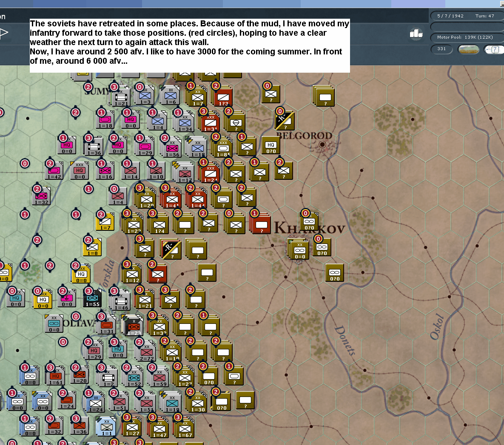Select the lone Soviet counter north of Belgorod stack
The width and height of the screenshot is (504, 445).
tap(271, 94)
